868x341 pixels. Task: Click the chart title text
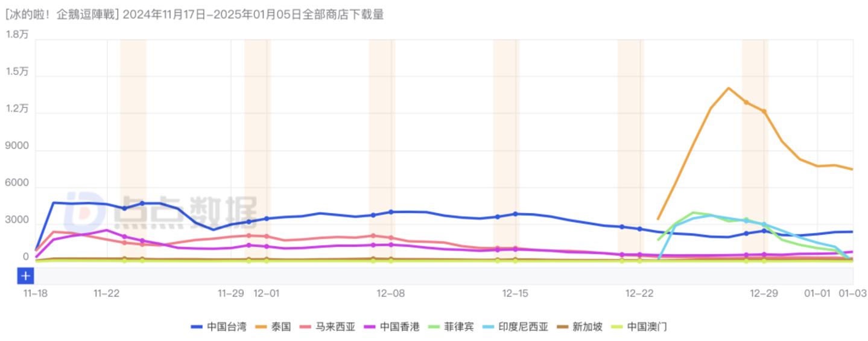point(194,15)
